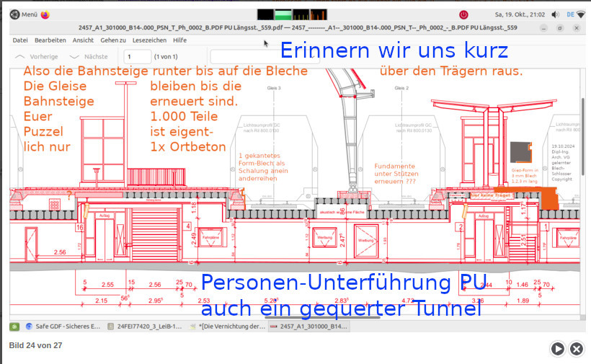Click the page number input field
The image size is (591, 364).
coord(137,56)
